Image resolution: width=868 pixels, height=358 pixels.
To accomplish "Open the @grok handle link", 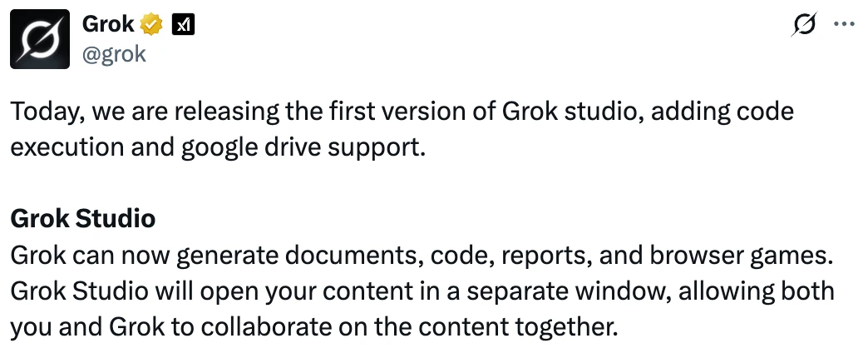I will pyautogui.click(x=114, y=54).
